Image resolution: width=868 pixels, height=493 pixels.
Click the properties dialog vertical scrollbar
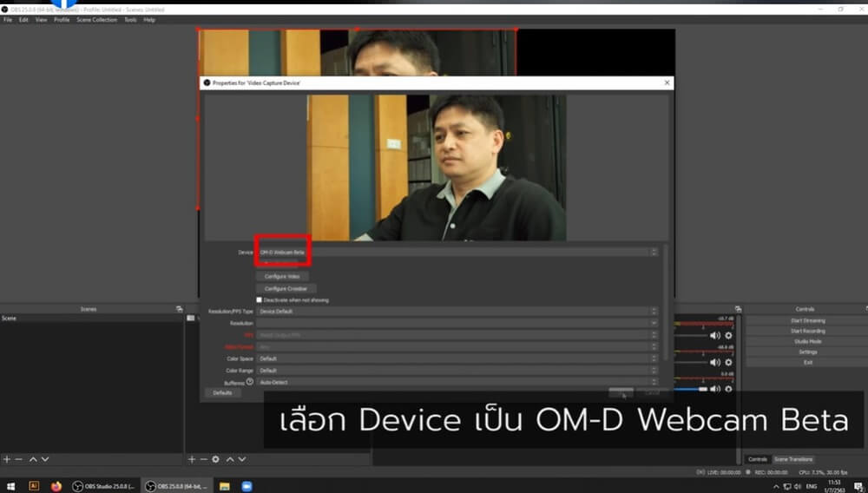(x=665, y=304)
